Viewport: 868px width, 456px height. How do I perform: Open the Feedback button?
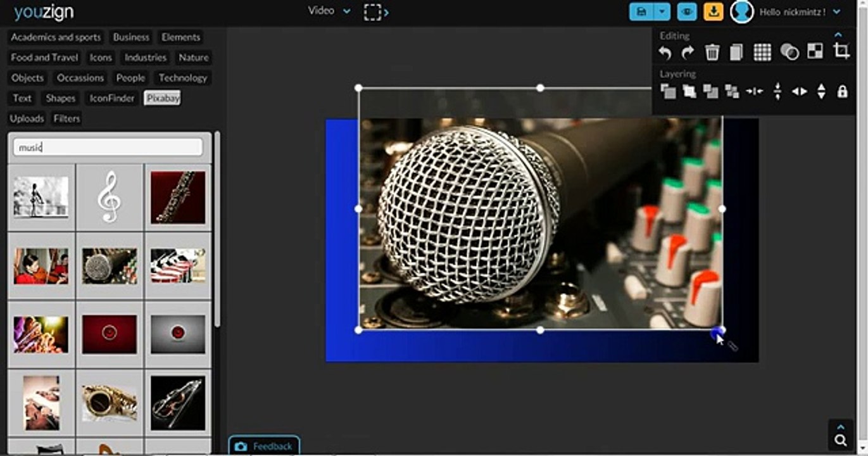(264, 446)
